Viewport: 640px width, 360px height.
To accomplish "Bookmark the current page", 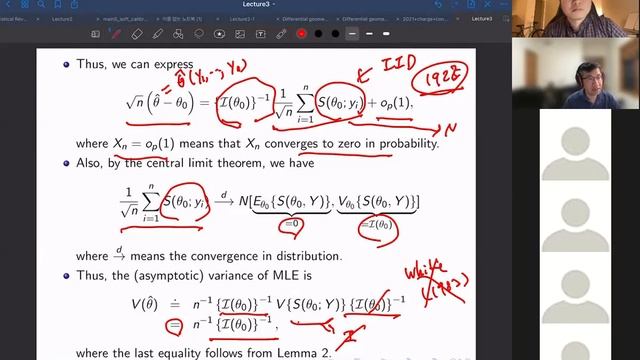I will 58,4.
